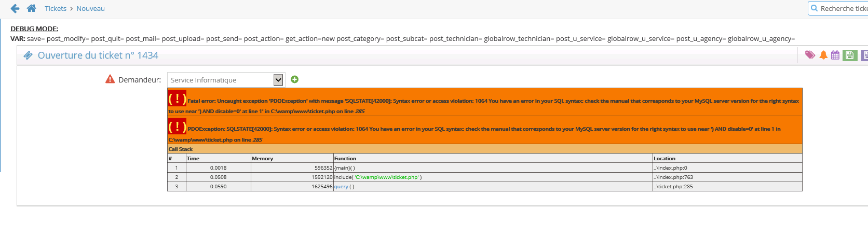
Task: Go to the home page icon
Action: point(31,8)
